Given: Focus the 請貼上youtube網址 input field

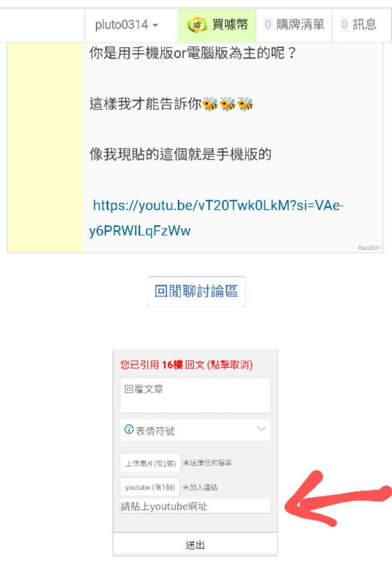Looking at the screenshot, I should tap(195, 506).
